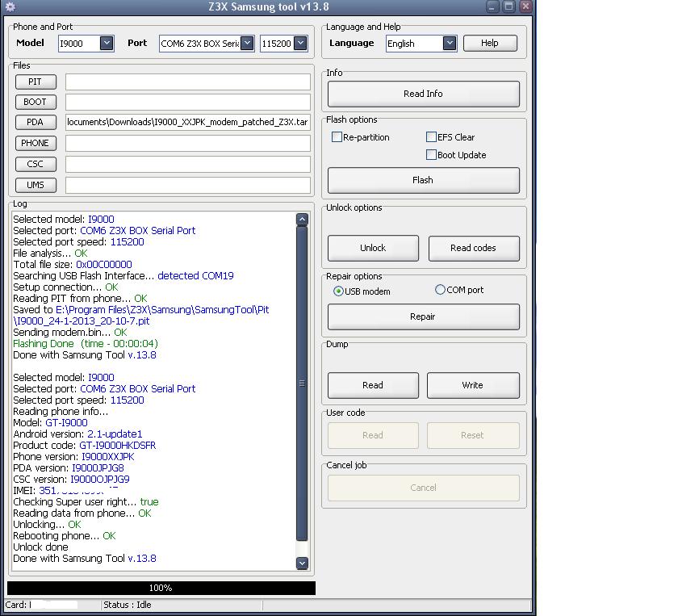Click log line 'Checking Super user right... true'
This screenshot has height=616, width=678.
(x=86, y=502)
